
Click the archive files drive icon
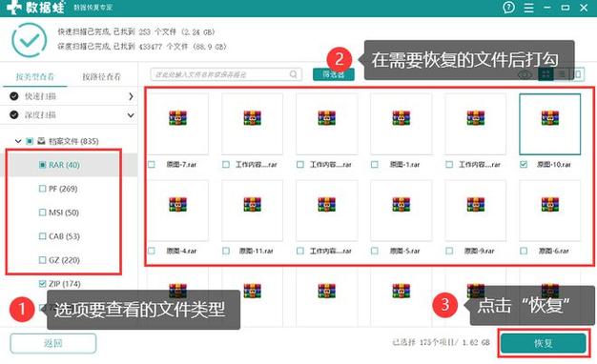[41, 141]
